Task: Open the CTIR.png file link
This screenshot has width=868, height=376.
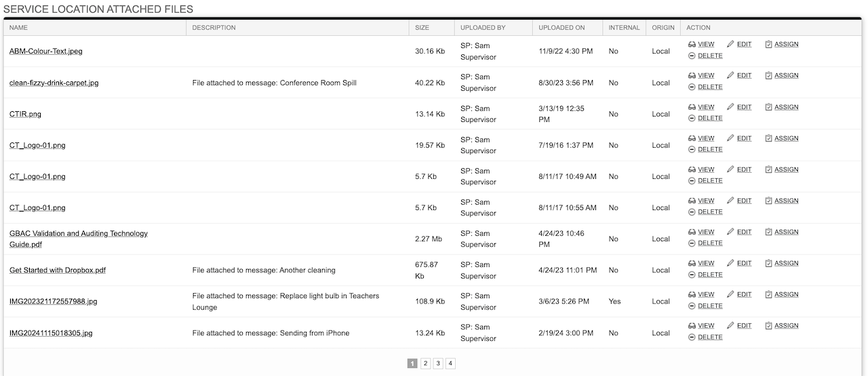Action: (x=25, y=114)
